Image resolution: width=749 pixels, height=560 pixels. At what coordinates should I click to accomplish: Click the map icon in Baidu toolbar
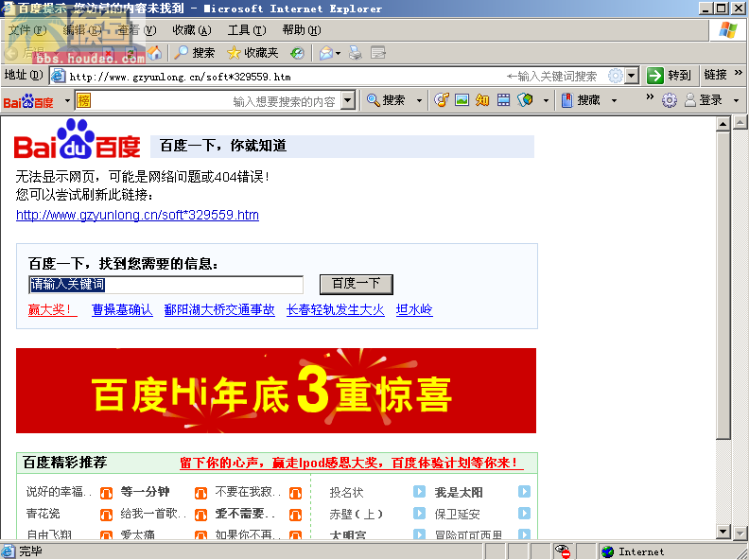pos(525,100)
